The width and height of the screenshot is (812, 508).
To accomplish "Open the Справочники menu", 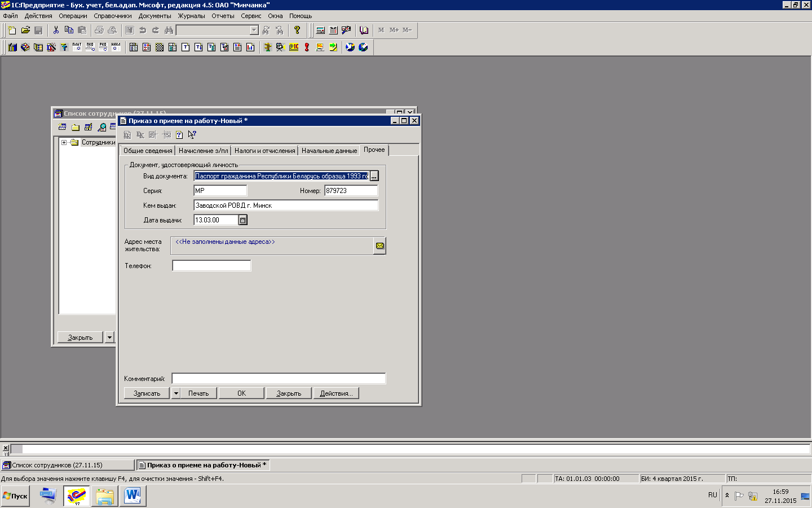I will point(113,16).
